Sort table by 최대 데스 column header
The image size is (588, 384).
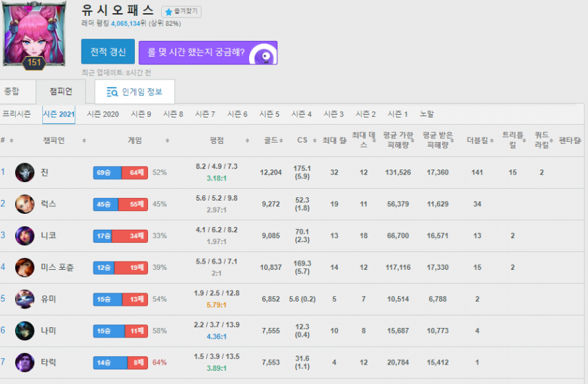(x=363, y=140)
